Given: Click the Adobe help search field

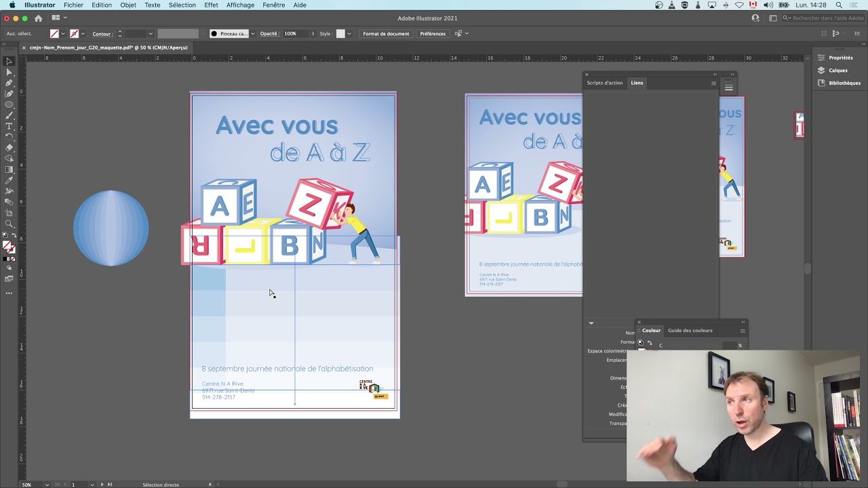Looking at the screenshot, I should click(824, 18).
